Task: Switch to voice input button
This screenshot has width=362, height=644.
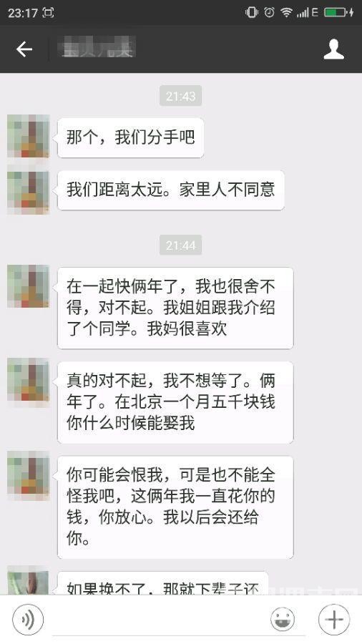Action: [28, 620]
